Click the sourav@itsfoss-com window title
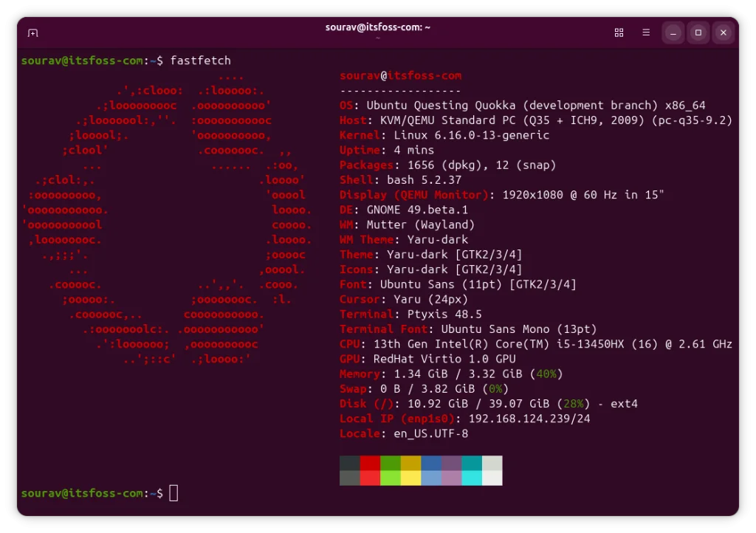Viewport: 756px width, 533px height. point(377,27)
